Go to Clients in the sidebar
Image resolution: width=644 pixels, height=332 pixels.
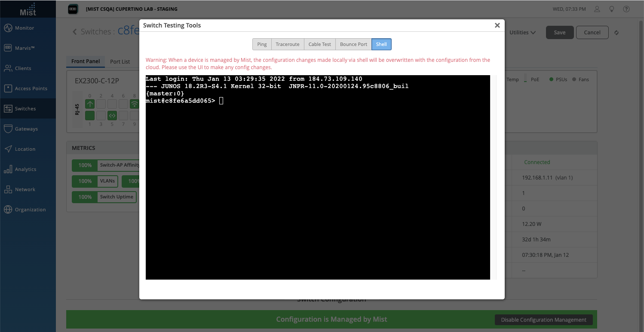click(x=28, y=68)
